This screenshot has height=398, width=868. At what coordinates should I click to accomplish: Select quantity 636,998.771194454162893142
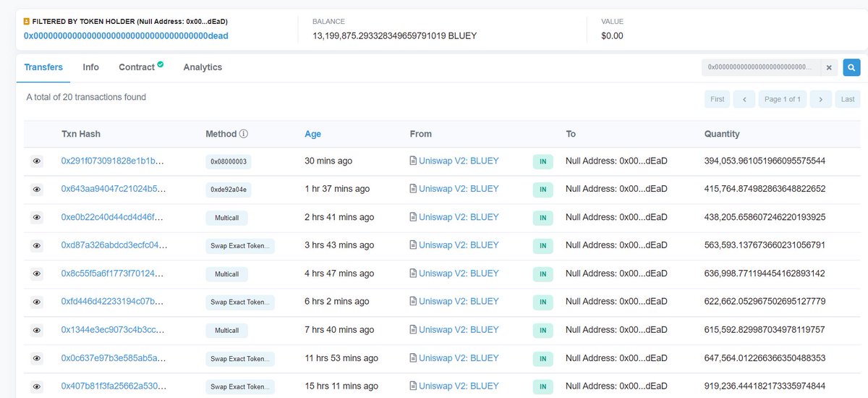(765, 274)
